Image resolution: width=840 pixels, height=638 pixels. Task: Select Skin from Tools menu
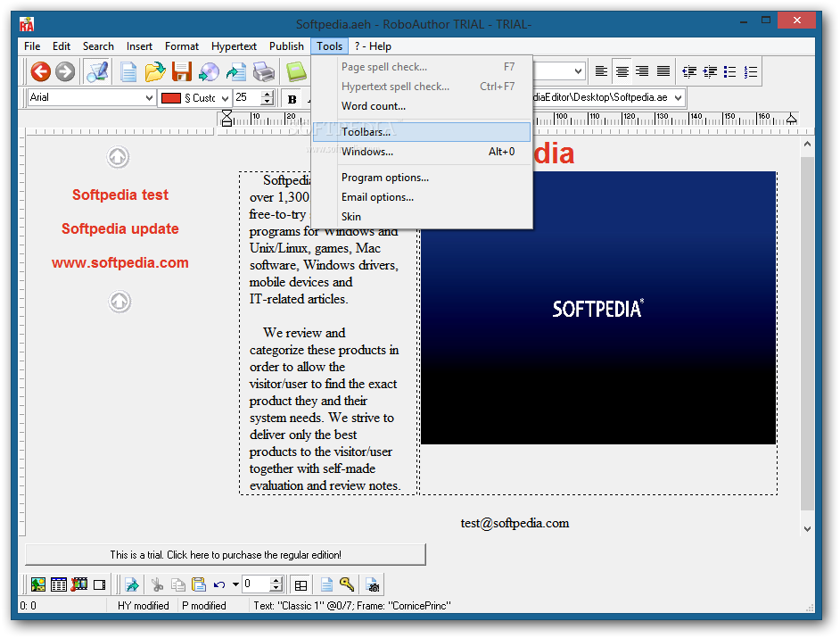tap(422, 217)
